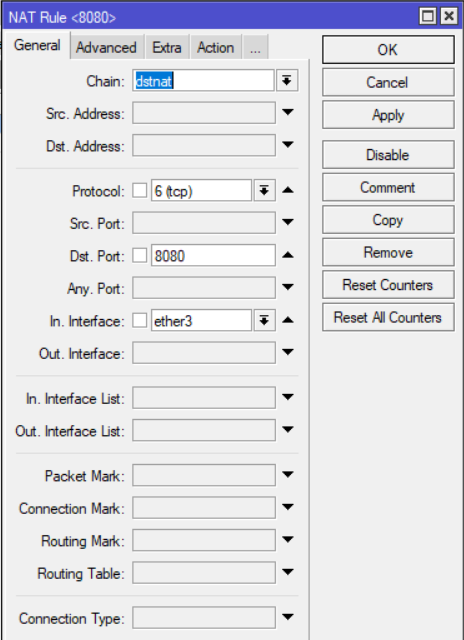Image resolution: width=464 pixels, height=640 pixels.
Task: Expand the Dst. Address field
Action: pos(288,144)
